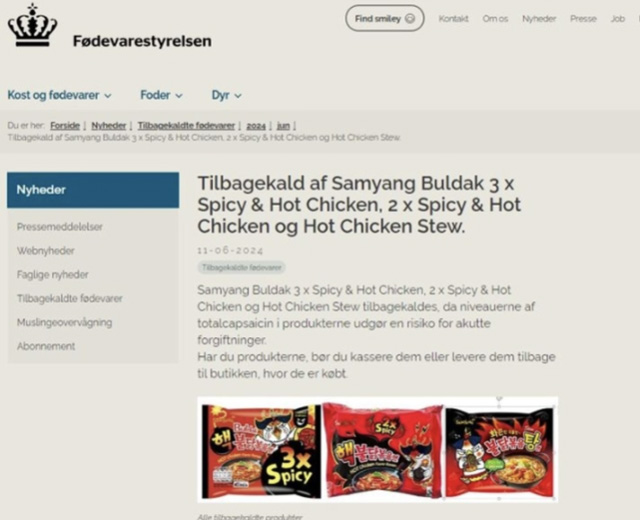Screen dimensions: 640x520
Task: Select Webnyheder in the sidebar
Action: click(46, 251)
